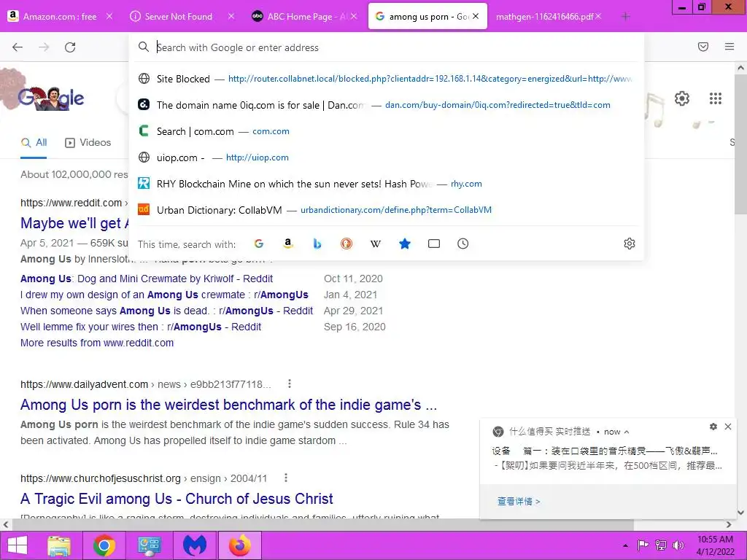Go back with the browser back arrow

[x=18, y=47]
